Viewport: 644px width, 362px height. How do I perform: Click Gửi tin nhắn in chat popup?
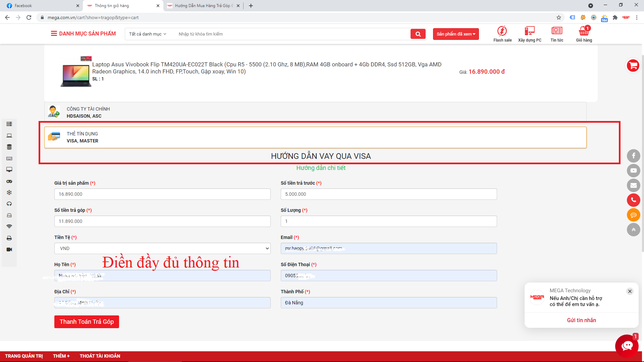click(x=581, y=320)
